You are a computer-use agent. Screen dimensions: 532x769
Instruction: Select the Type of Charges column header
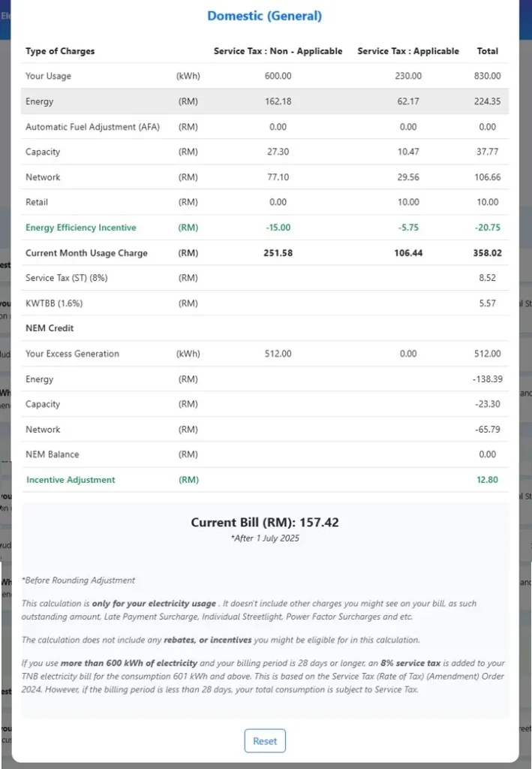pos(60,51)
